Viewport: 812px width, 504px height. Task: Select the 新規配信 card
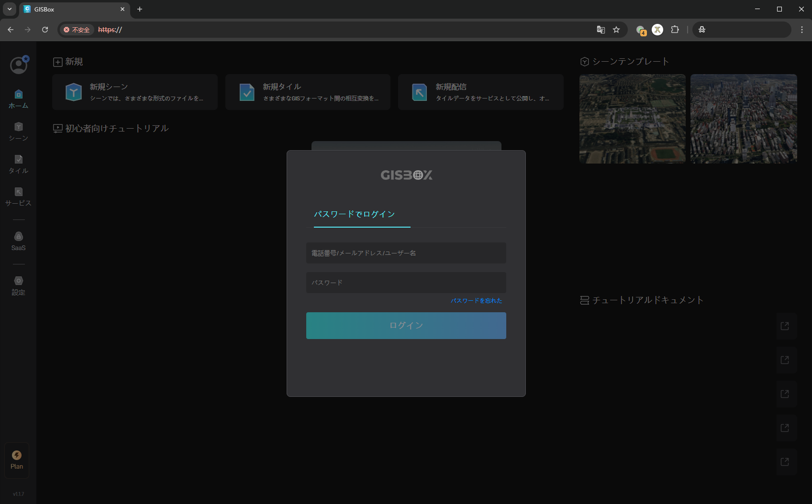[x=480, y=92]
